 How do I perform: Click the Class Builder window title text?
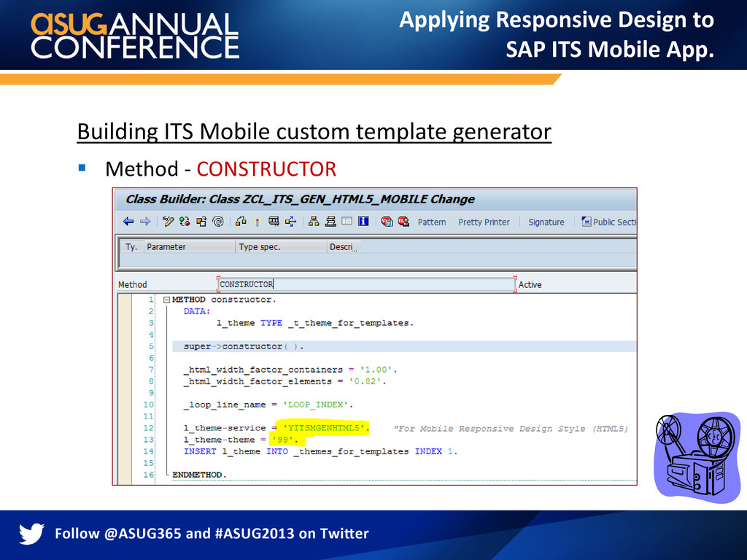(300, 199)
